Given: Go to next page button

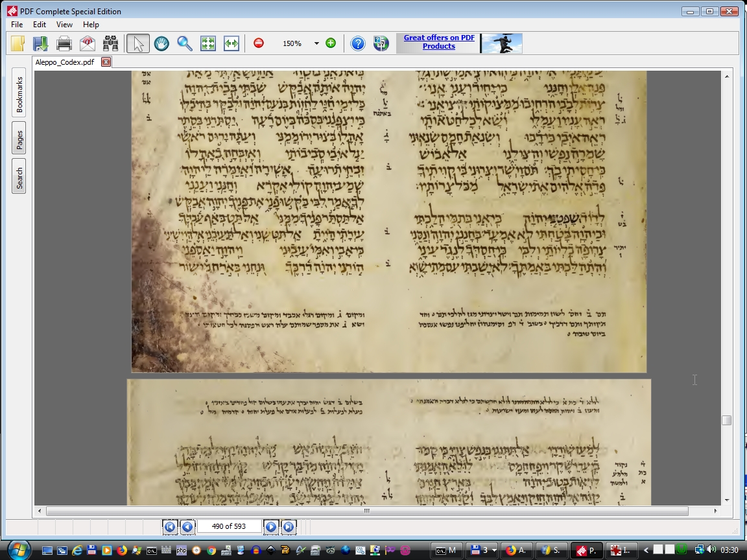Looking at the screenshot, I should point(271,526).
